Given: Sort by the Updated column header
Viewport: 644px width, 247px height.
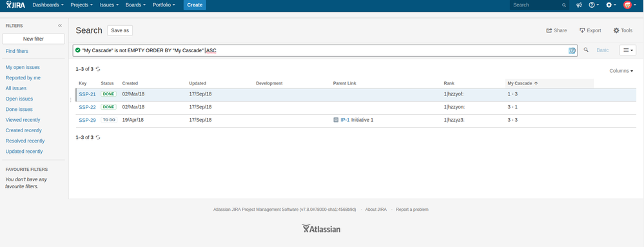Looking at the screenshot, I should pyautogui.click(x=197, y=83).
